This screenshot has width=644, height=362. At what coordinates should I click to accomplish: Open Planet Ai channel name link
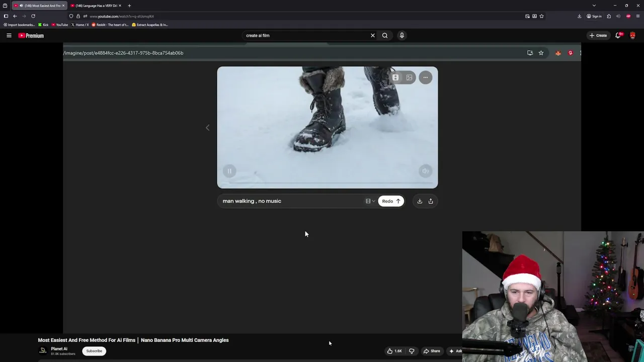[59, 349]
